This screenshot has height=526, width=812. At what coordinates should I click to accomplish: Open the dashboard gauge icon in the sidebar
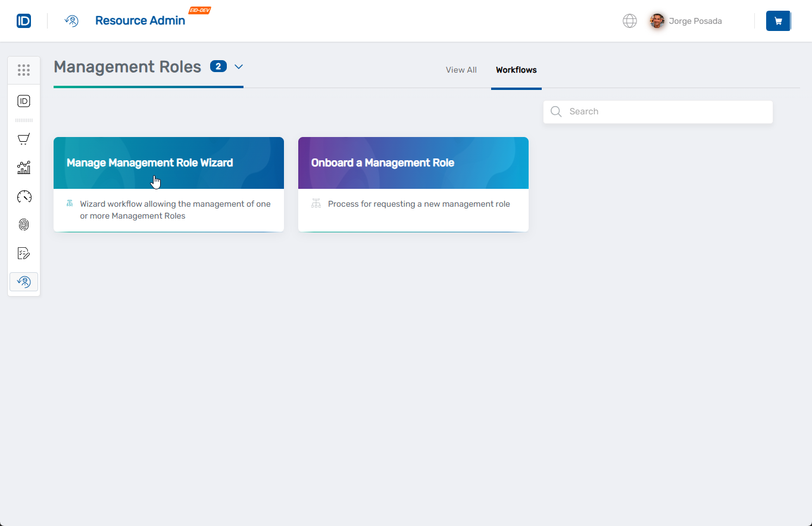tap(24, 196)
